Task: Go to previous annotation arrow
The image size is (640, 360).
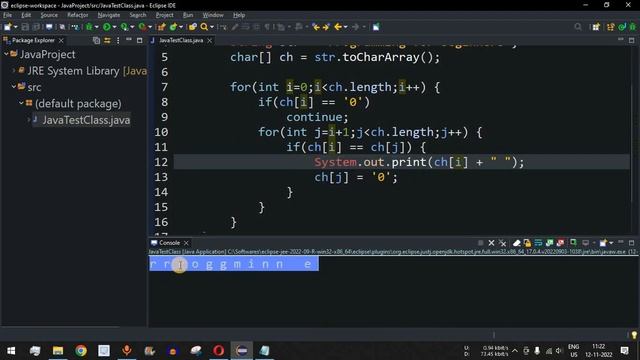Action: click(x=316, y=27)
